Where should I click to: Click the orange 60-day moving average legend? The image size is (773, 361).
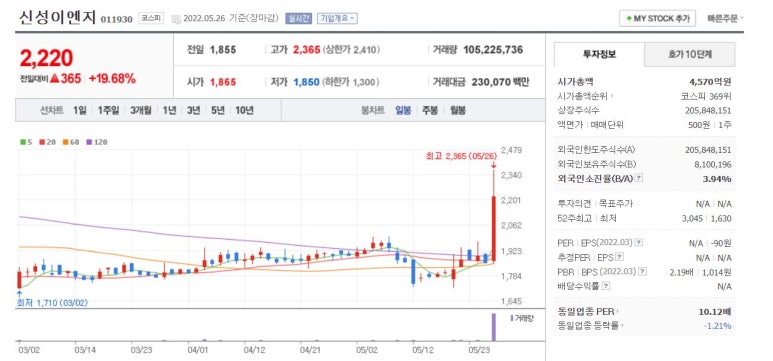click(71, 142)
